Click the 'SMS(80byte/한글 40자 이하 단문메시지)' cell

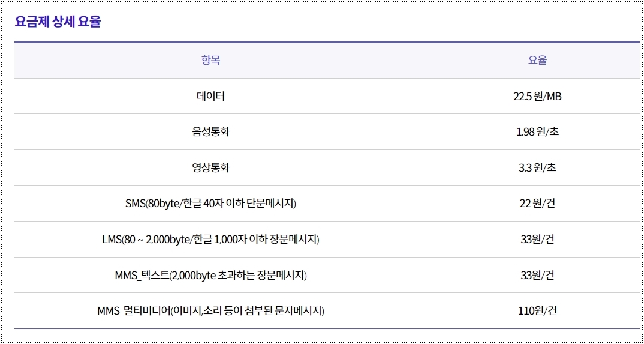[x=210, y=204]
